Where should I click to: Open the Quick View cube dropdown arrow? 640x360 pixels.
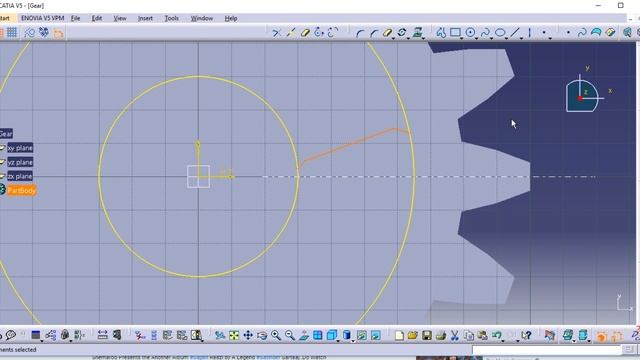pyautogui.click(x=338, y=340)
